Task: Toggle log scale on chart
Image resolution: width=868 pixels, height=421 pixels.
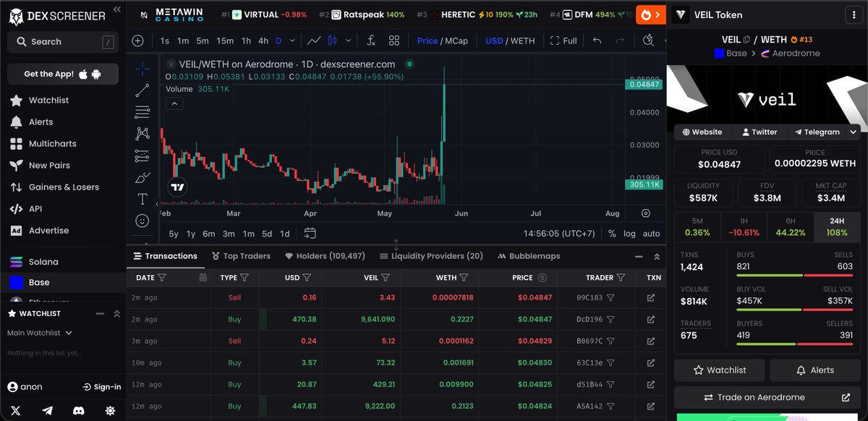Action: point(630,234)
